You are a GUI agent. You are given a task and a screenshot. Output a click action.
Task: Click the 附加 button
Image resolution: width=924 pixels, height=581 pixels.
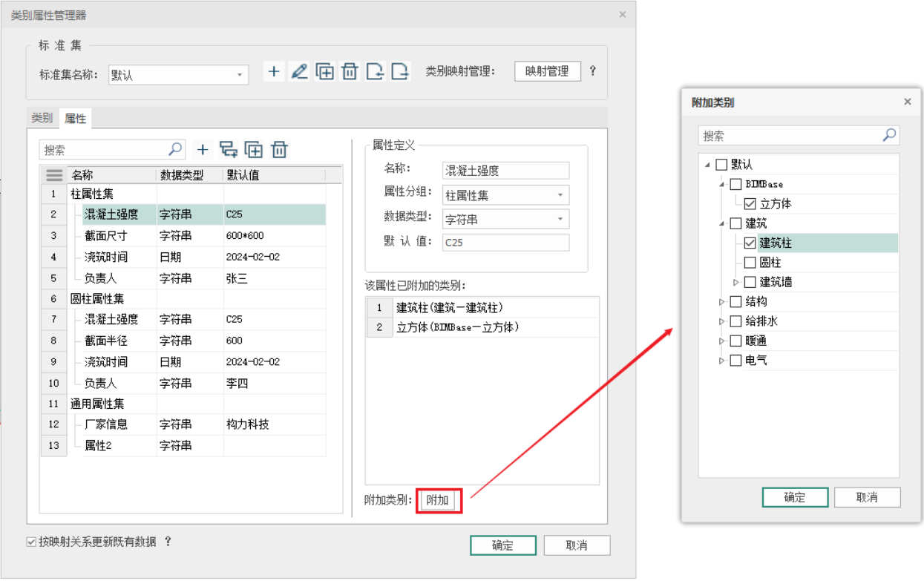437,500
